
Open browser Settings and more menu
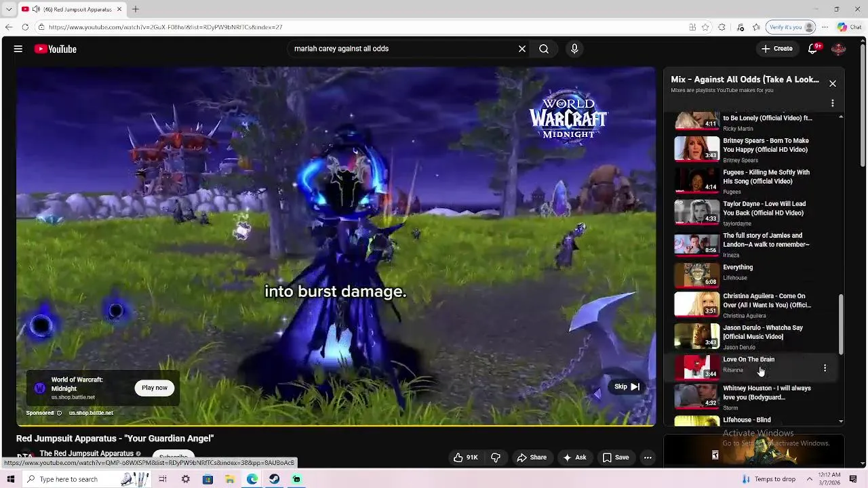(825, 27)
